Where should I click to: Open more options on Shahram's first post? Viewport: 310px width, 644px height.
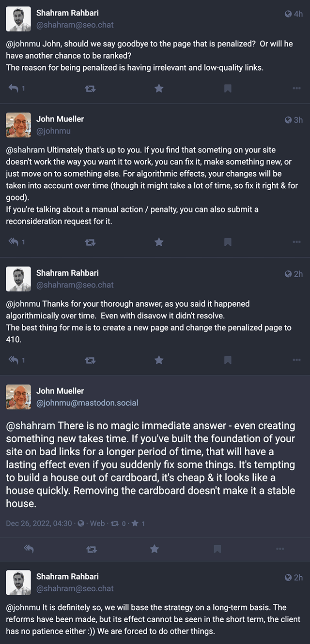tap(296, 89)
